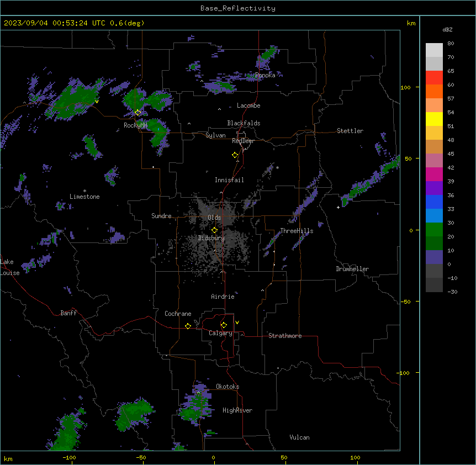Click the Lake Louise label
Image resolution: width=476 pixels, height=465 pixels.
pyautogui.click(x=10, y=267)
